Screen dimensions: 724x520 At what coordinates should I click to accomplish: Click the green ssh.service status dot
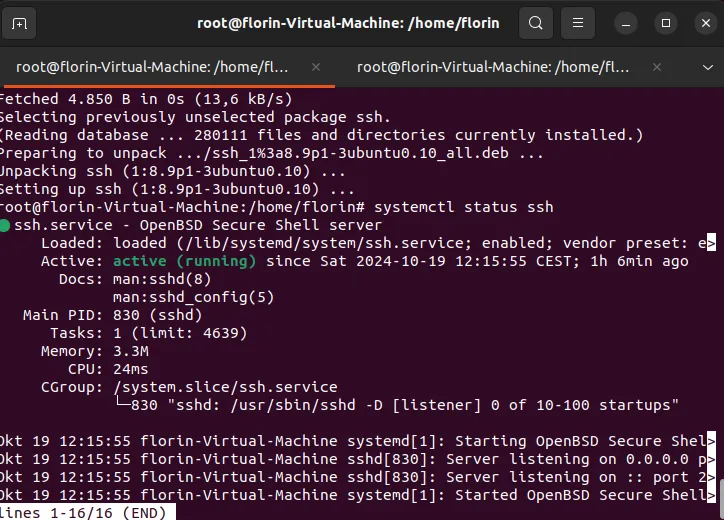coord(5,225)
